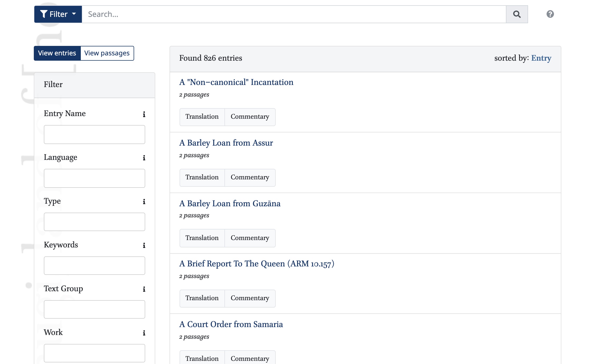Open Translation for Barley Loan from Guzāna

[x=202, y=238]
